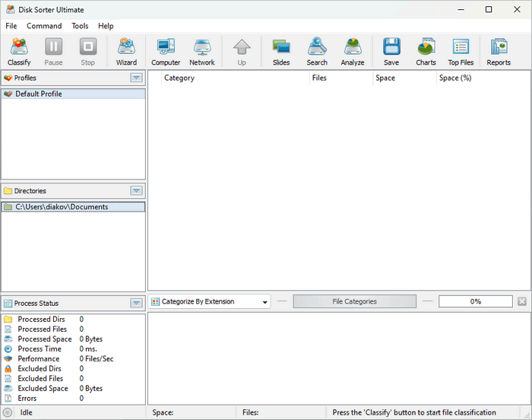This screenshot has height=420, width=532.
Task: Click the Profiles panel header icon
Action: coord(8,78)
